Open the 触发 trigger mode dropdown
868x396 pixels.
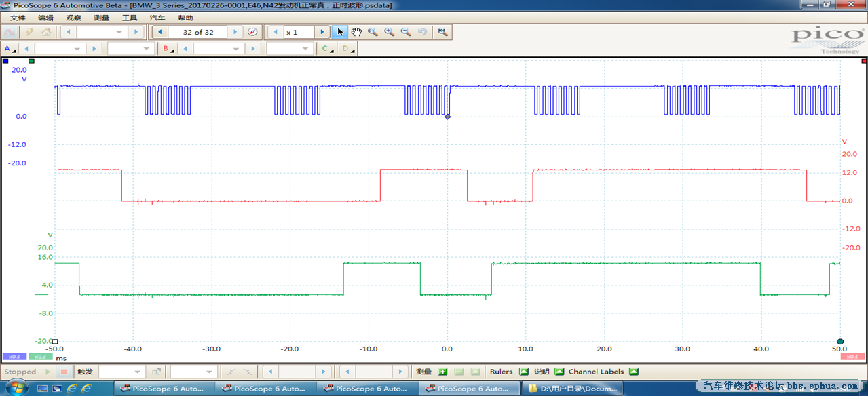coord(121,372)
